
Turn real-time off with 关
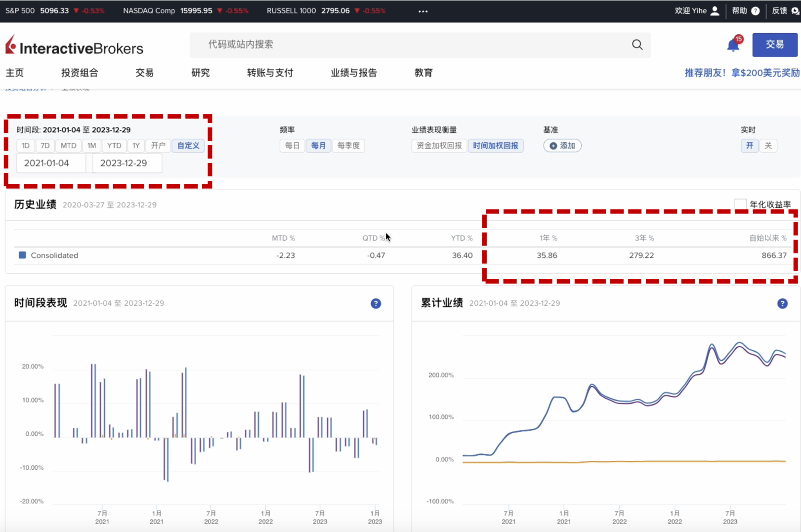[768, 146]
